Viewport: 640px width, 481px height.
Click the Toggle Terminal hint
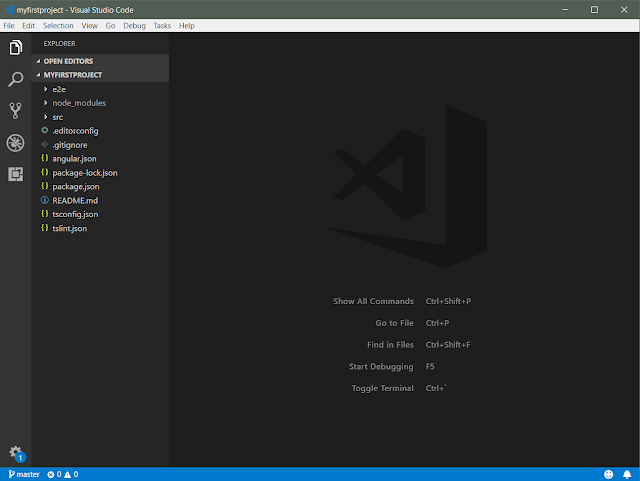click(382, 388)
